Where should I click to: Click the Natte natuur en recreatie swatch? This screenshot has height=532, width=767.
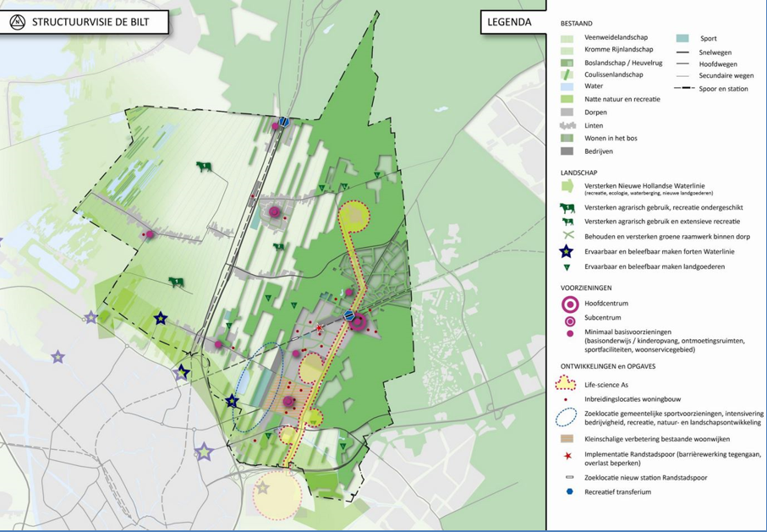coord(567,99)
